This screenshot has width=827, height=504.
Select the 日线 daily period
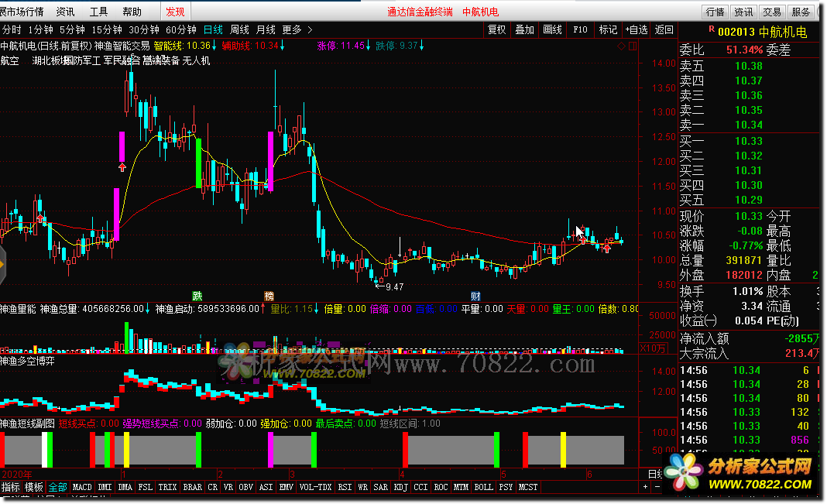[x=213, y=29]
